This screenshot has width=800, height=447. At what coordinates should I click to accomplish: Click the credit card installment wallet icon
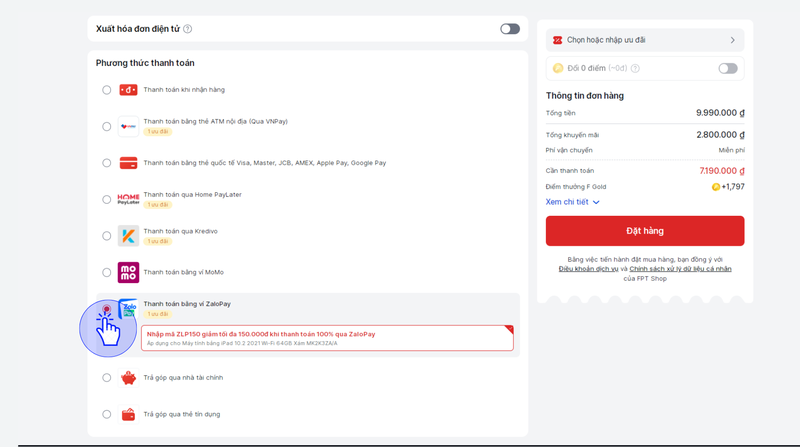[128, 414]
